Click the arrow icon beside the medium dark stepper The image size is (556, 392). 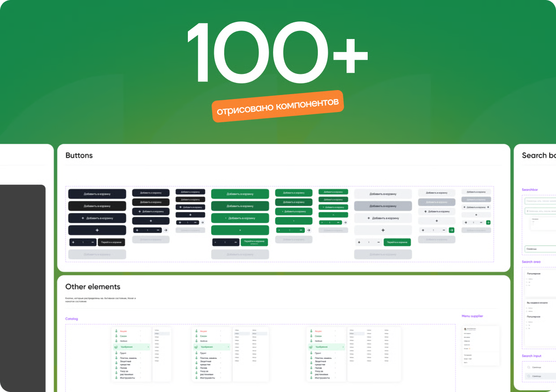(x=165, y=230)
